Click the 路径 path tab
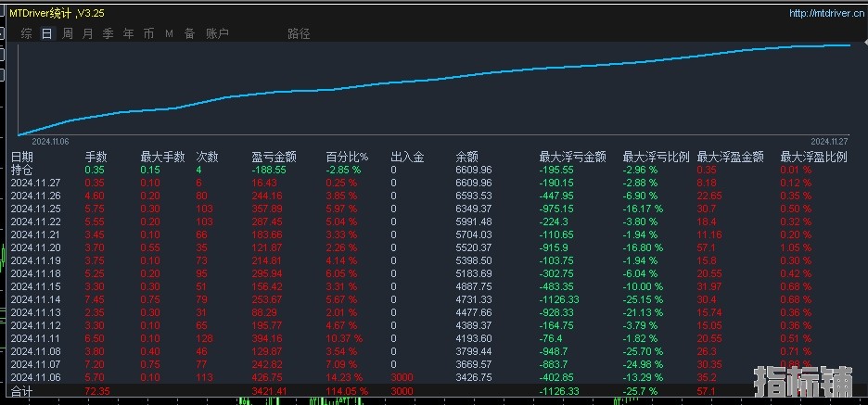This screenshot has width=868, height=405. (299, 33)
